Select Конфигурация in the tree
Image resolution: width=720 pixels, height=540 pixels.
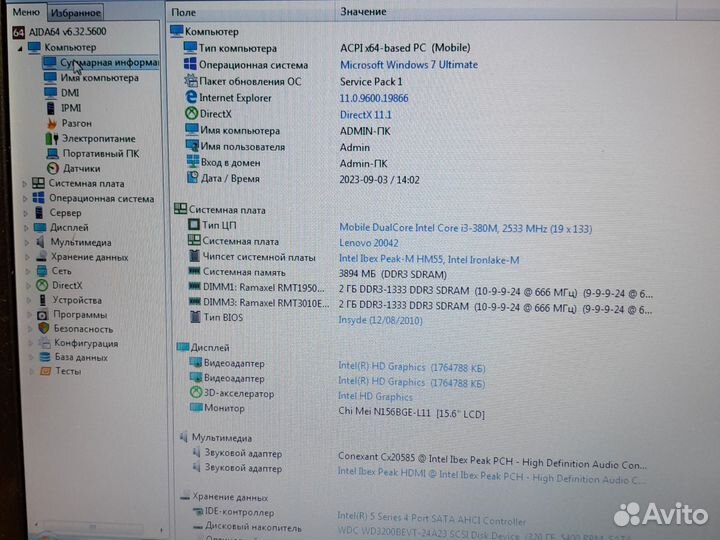click(85, 343)
